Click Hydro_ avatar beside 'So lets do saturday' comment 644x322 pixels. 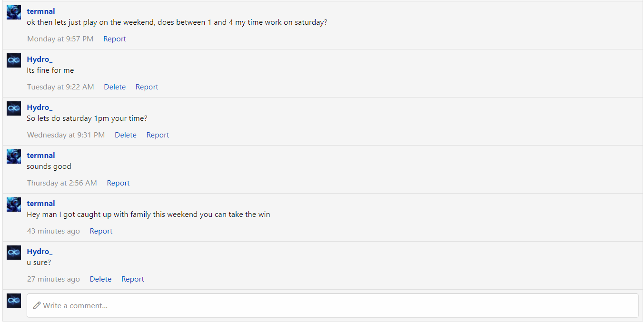pos(14,108)
